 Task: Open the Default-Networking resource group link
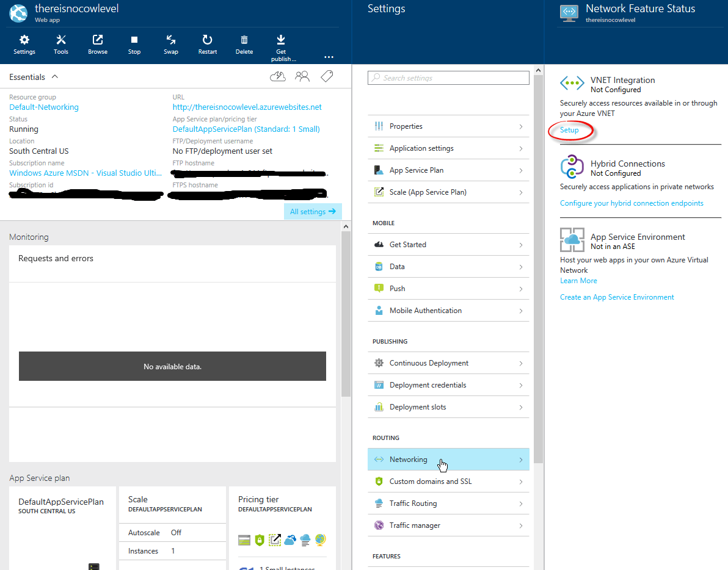(44, 107)
